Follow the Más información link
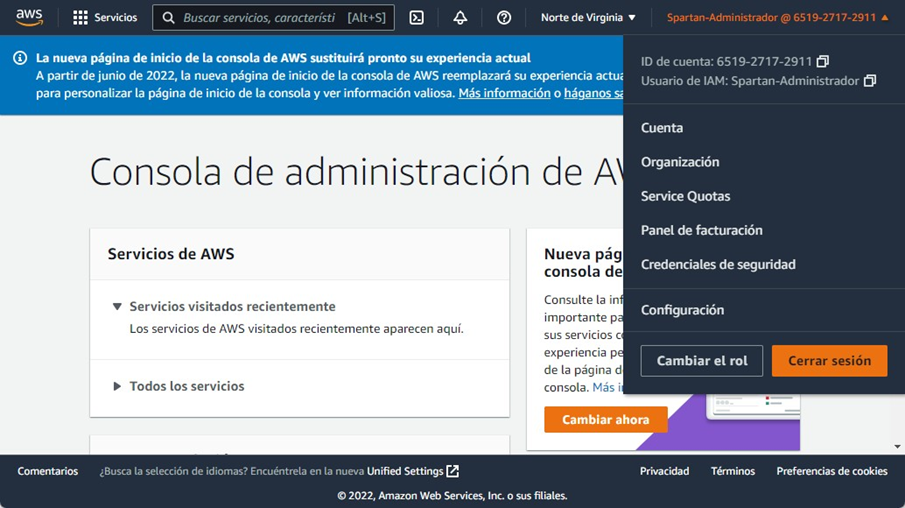 pos(504,93)
